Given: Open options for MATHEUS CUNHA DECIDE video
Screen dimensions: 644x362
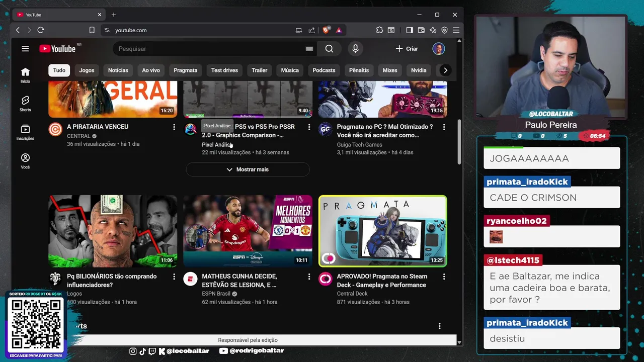Looking at the screenshot, I should tap(309, 277).
